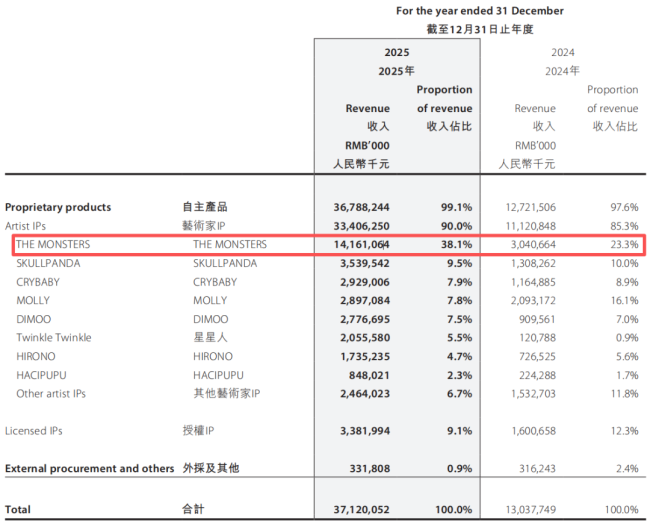
Task: Click the Chinese total label 合計
Action: [x=193, y=509]
